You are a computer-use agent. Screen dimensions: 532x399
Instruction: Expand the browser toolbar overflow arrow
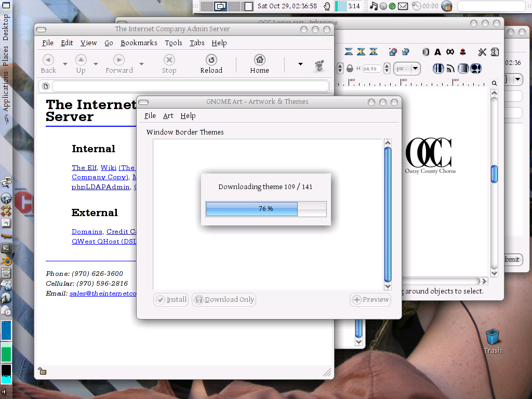pyautogui.click(x=300, y=64)
